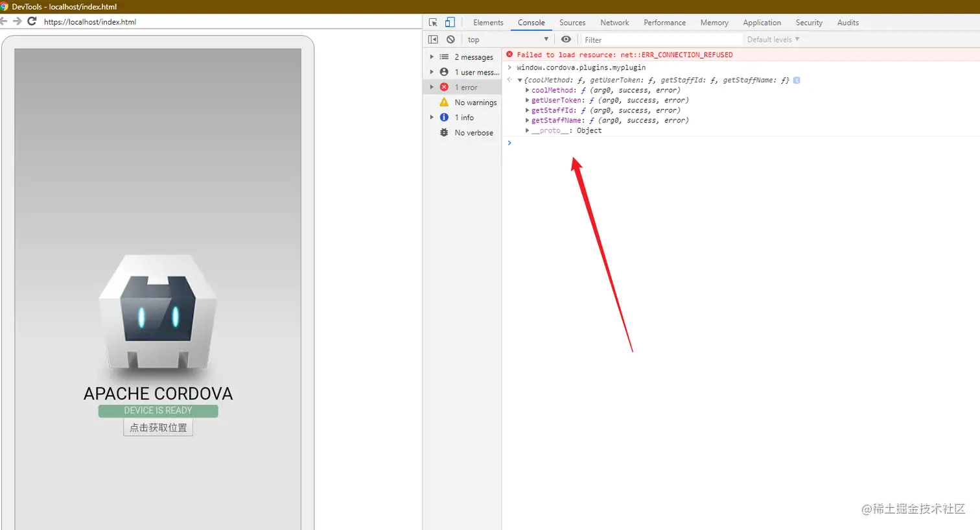
Task: Go forward using the right arrow icon
Action: coord(17,21)
